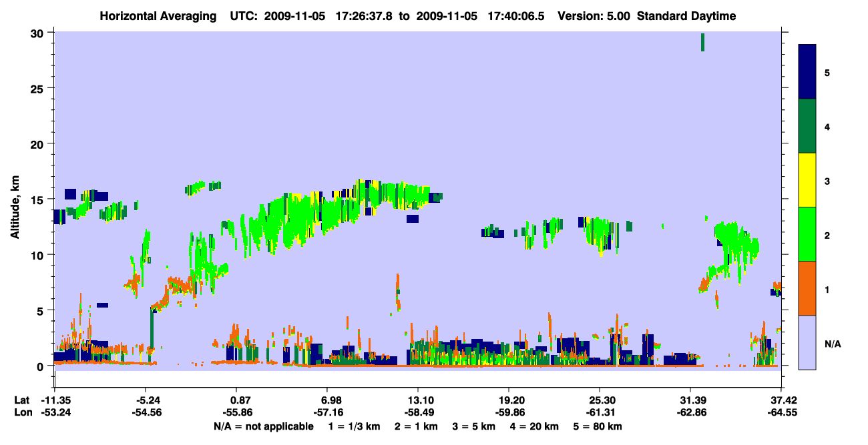868x445 pixels.
Task: Click the y-axis tick label 0
Action: 41,366
